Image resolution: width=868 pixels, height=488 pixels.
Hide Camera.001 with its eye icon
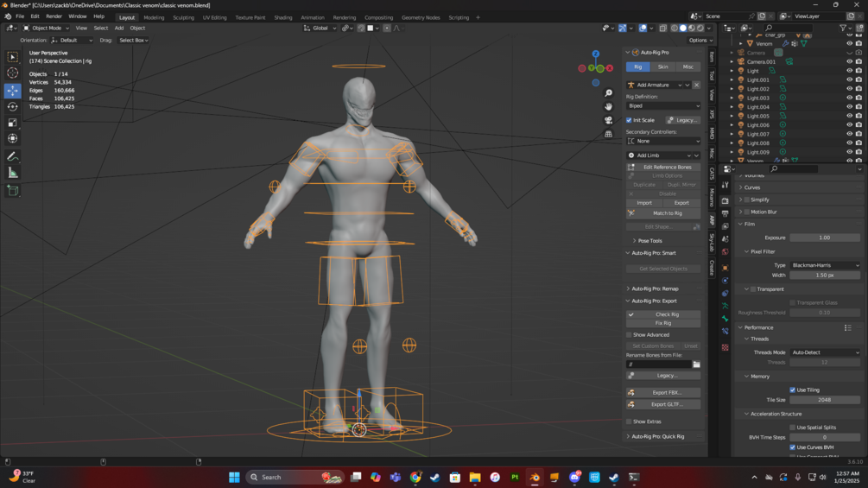click(x=849, y=62)
